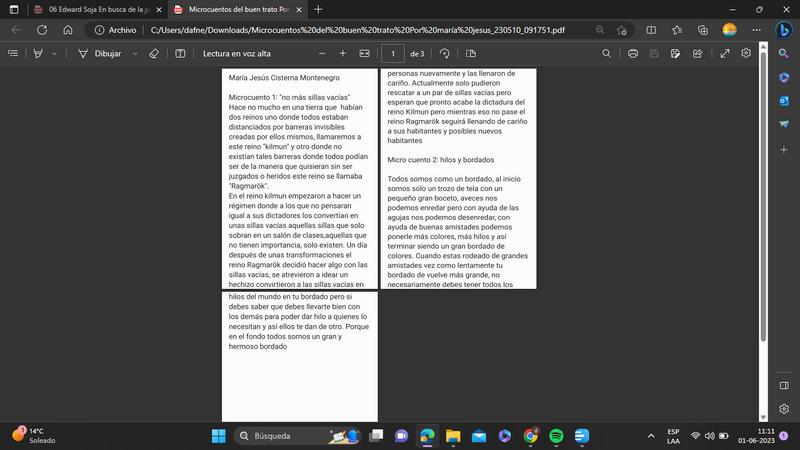Viewport: 800px width, 450px height.
Task: Toggle the sidebar layout button
Action: pos(784,385)
